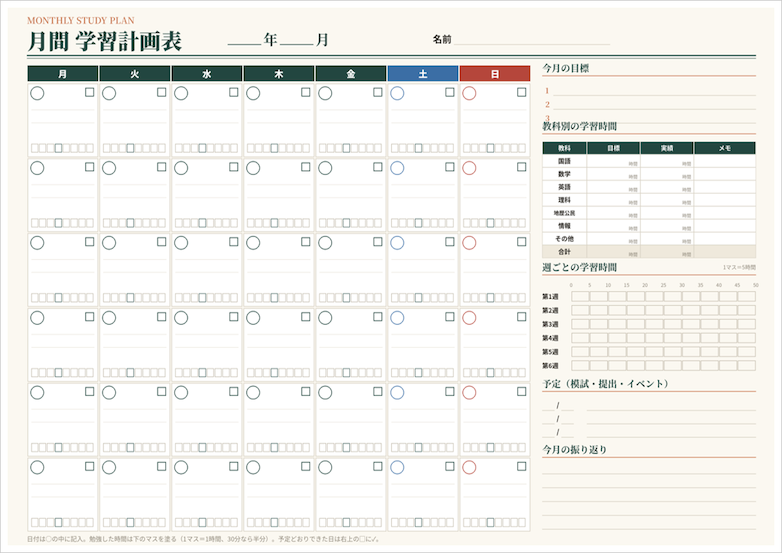
Task: Click the 水 Wednesday column header
Action: pyautogui.click(x=206, y=74)
